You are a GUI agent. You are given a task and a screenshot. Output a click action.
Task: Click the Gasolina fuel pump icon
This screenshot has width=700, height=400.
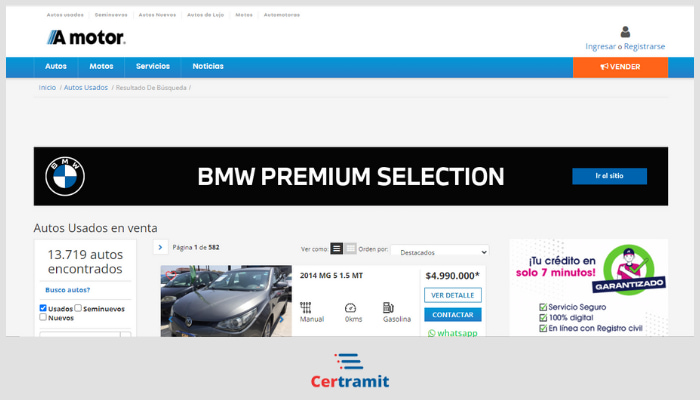388,308
